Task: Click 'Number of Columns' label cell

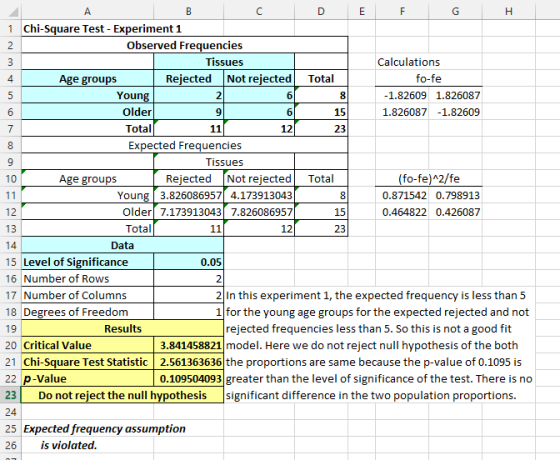Action: (88, 295)
